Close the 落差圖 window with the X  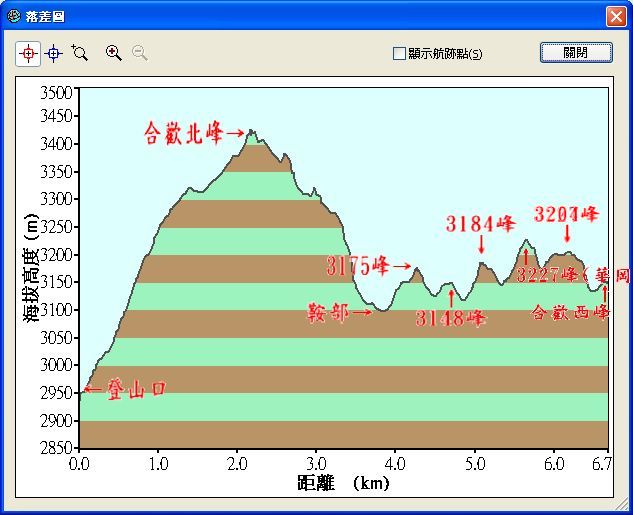click(615, 17)
